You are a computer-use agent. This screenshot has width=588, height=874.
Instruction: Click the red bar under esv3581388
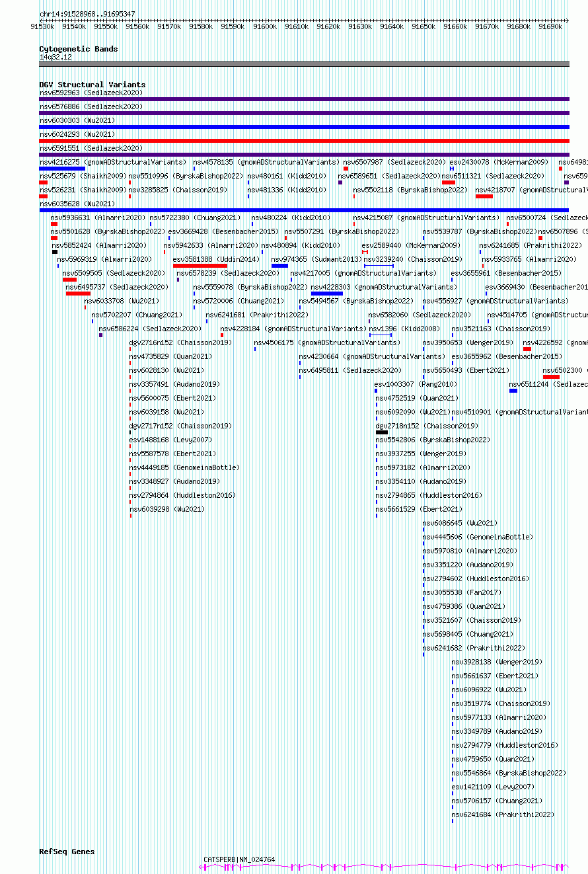[x=200, y=266]
